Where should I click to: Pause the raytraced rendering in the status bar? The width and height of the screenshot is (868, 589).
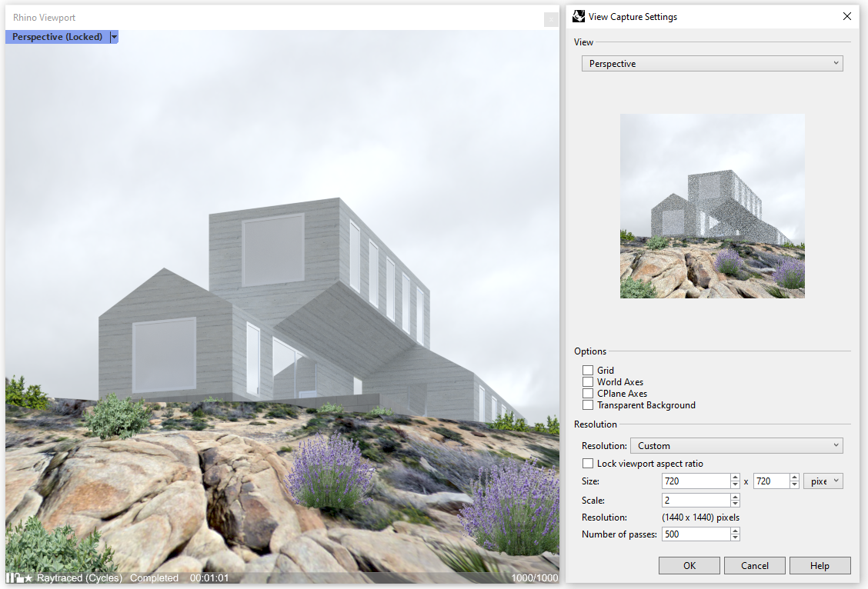click(x=9, y=577)
